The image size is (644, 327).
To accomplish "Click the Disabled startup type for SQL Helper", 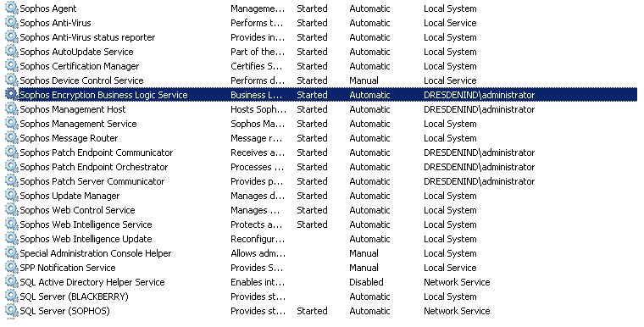I will [366, 282].
